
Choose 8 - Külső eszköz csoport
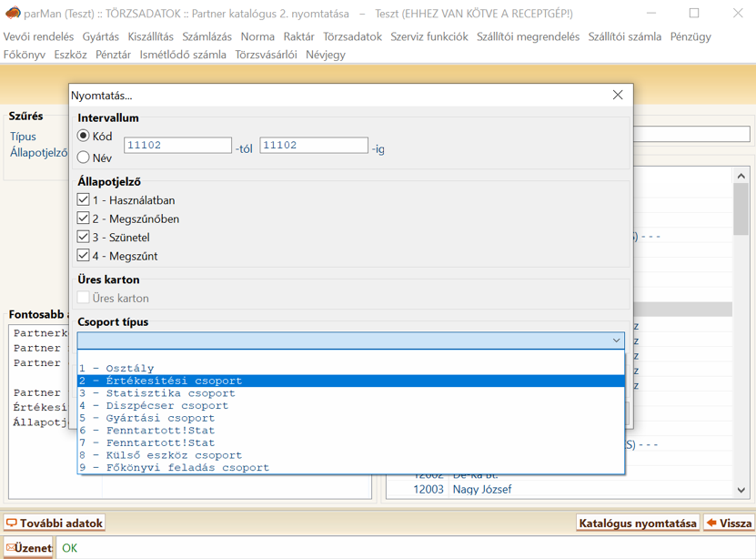(x=351, y=455)
